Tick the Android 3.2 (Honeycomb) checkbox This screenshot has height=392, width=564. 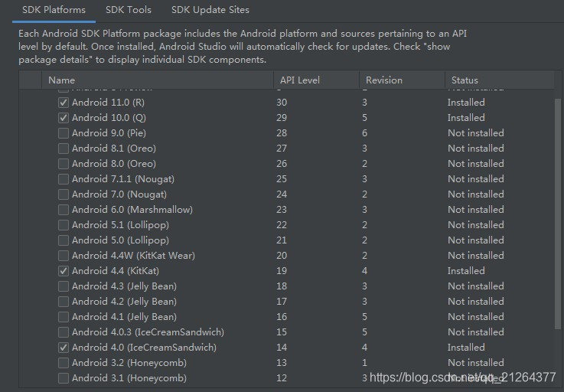pyautogui.click(x=64, y=363)
